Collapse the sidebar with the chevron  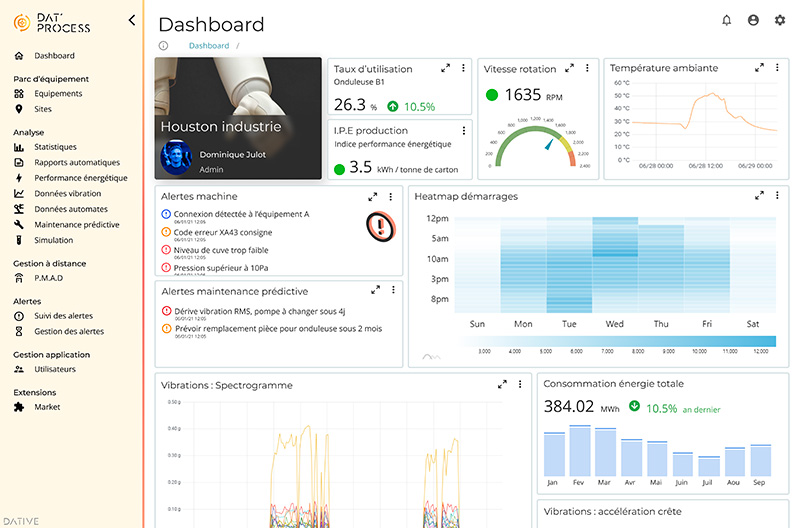coord(132,20)
